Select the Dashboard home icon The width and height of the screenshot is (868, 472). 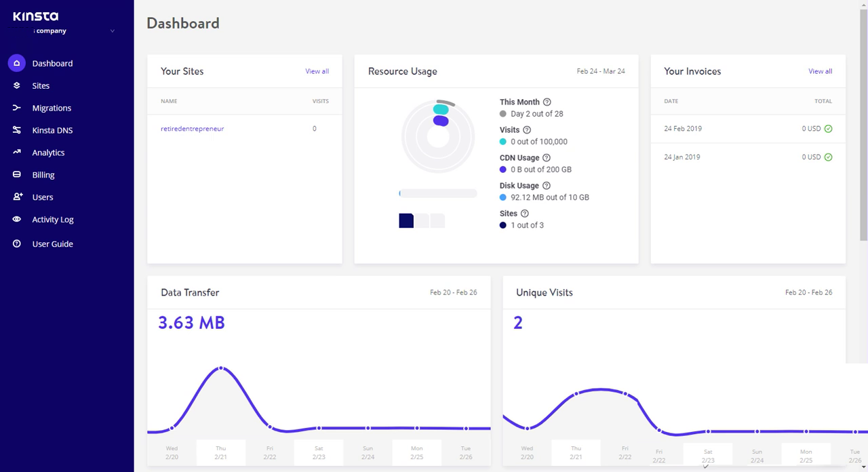pos(16,63)
